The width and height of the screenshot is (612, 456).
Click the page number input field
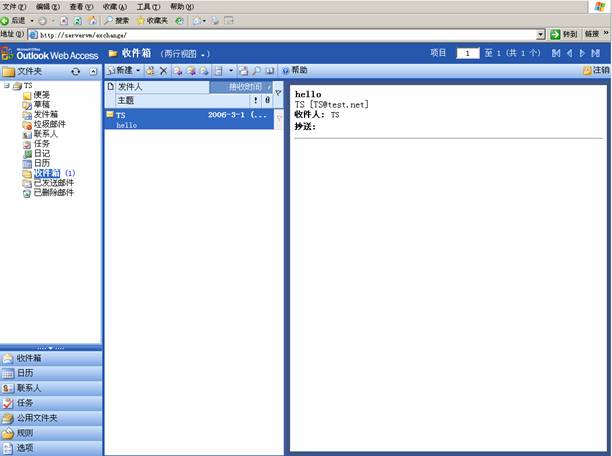coord(468,53)
